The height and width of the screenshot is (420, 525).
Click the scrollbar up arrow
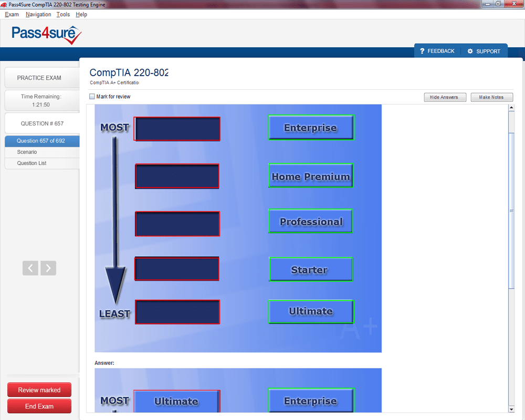tap(511, 108)
